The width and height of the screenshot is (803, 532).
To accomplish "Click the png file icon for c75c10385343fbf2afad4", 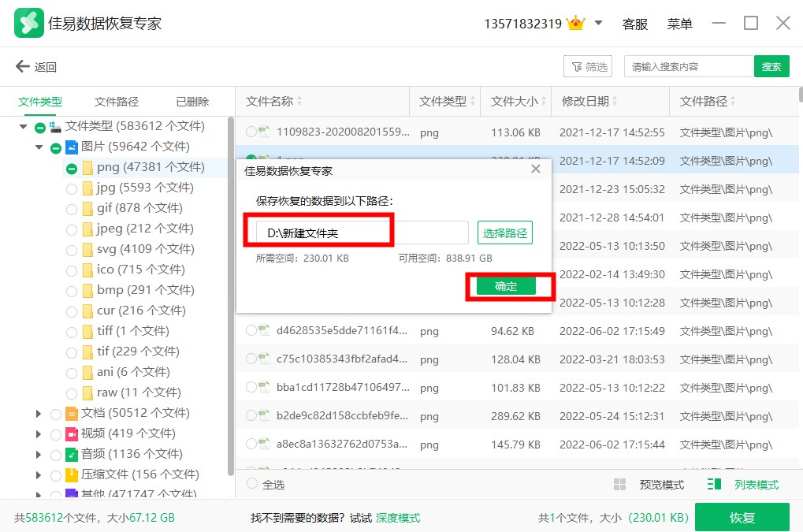I will click(x=264, y=359).
